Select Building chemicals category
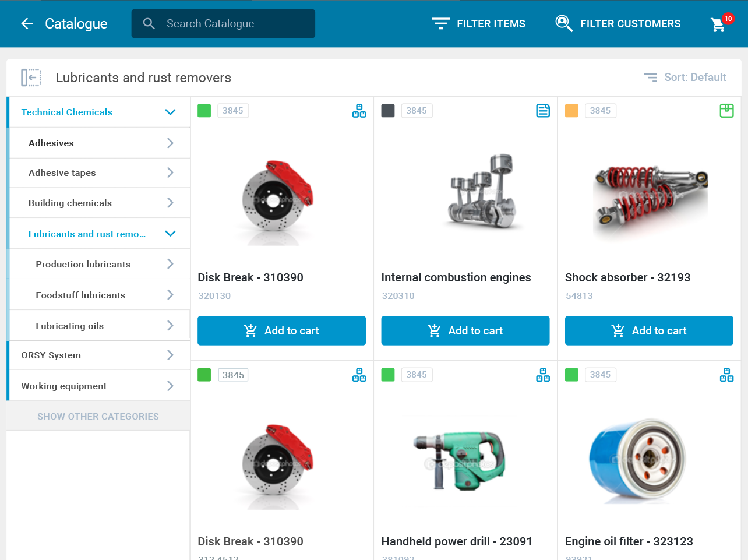This screenshot has width=748, height=560. [x=70, y=203]
